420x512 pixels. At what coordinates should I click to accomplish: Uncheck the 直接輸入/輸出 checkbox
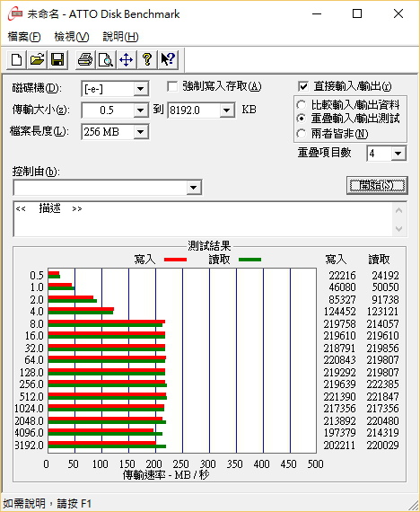[x=303, y=86]
